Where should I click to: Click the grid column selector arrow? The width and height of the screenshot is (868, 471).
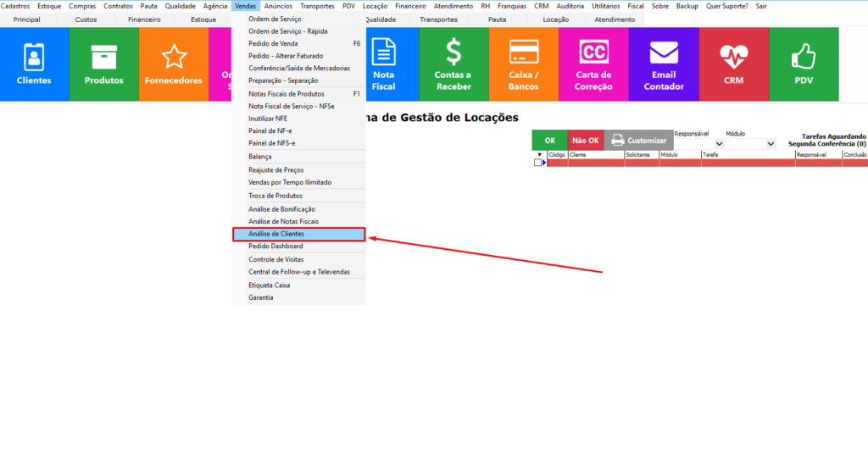pos(539,154)
